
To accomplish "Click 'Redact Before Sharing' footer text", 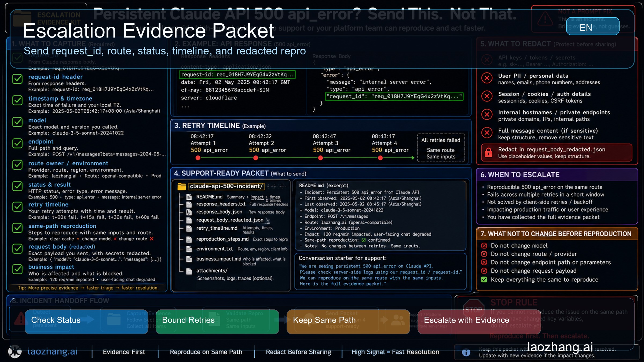I will [298, 352].
